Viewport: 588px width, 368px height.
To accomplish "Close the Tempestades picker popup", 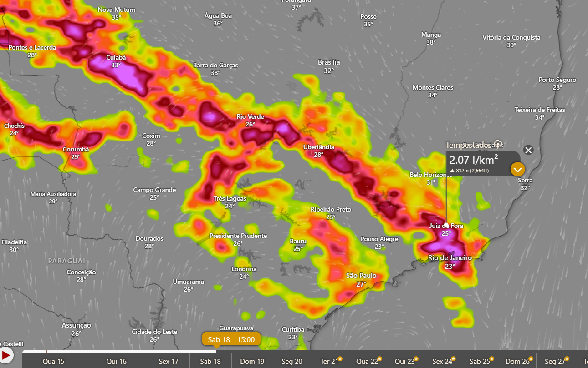I will 528,150.
